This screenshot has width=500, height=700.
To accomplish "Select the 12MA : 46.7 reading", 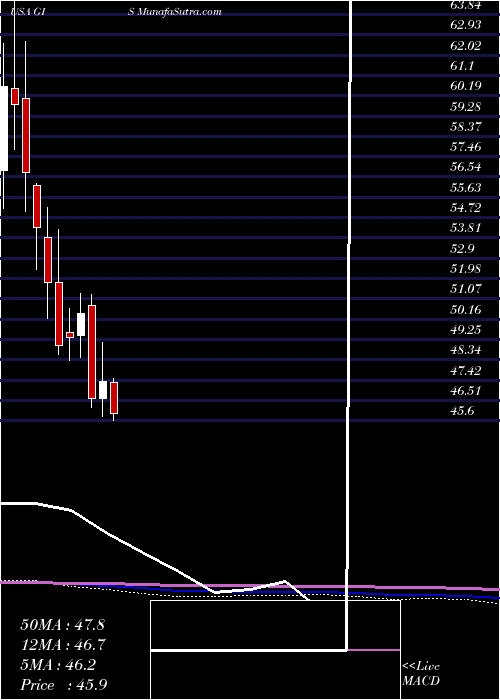I will 62,645.
